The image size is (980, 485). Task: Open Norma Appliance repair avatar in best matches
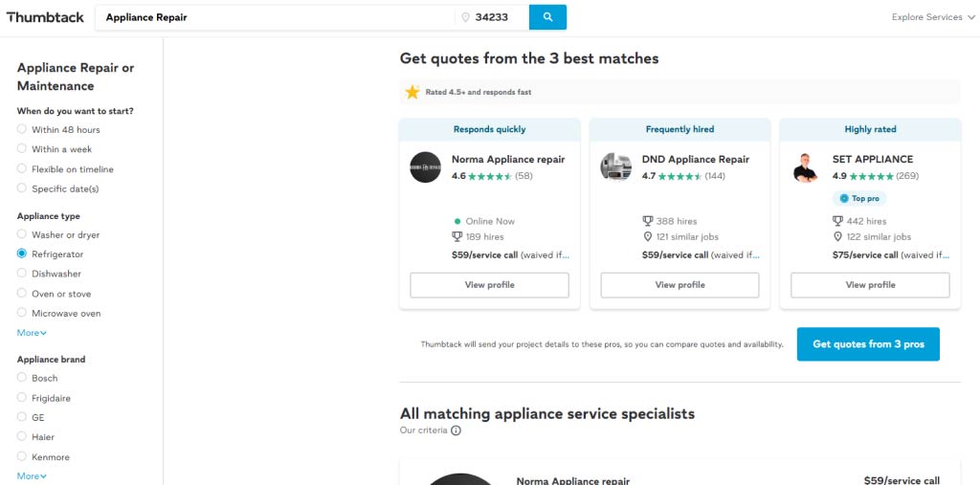[426, 167]
